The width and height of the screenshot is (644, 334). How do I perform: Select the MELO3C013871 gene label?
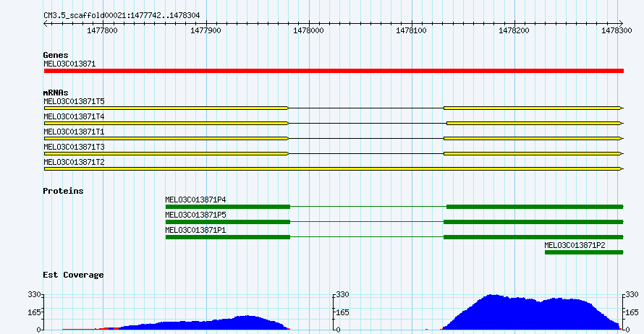pos(69,64)
